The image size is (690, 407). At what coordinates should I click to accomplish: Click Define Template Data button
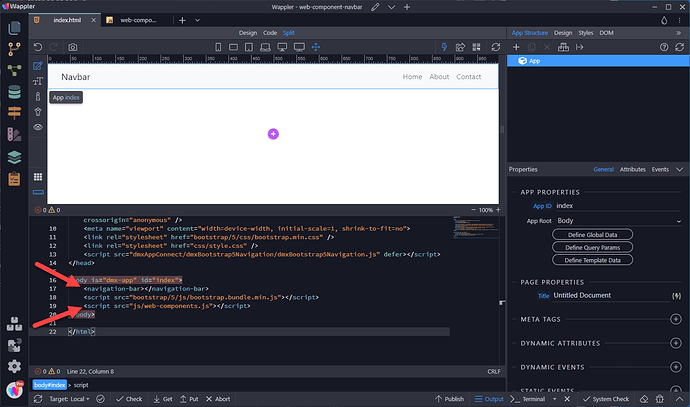coord(592,260)
